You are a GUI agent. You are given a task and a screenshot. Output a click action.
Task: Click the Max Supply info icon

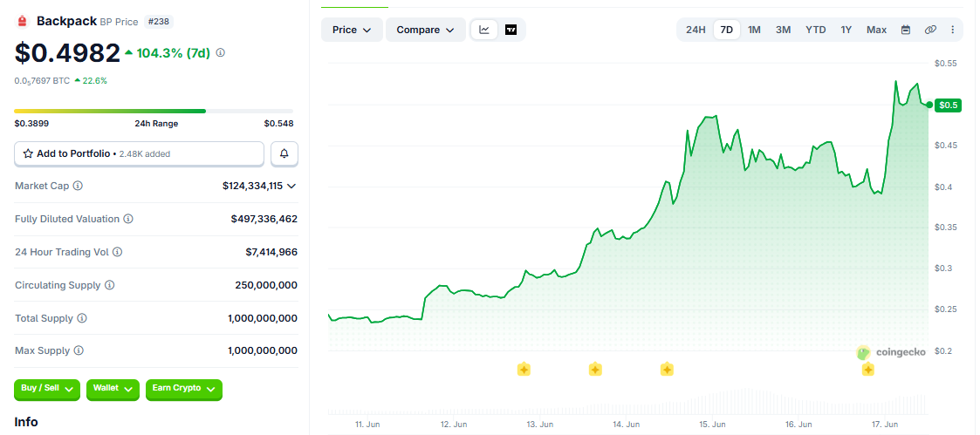click(79, 350)
